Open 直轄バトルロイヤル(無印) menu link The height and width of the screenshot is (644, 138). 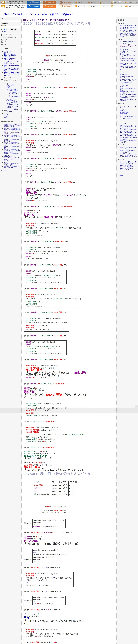coord(11,70)
